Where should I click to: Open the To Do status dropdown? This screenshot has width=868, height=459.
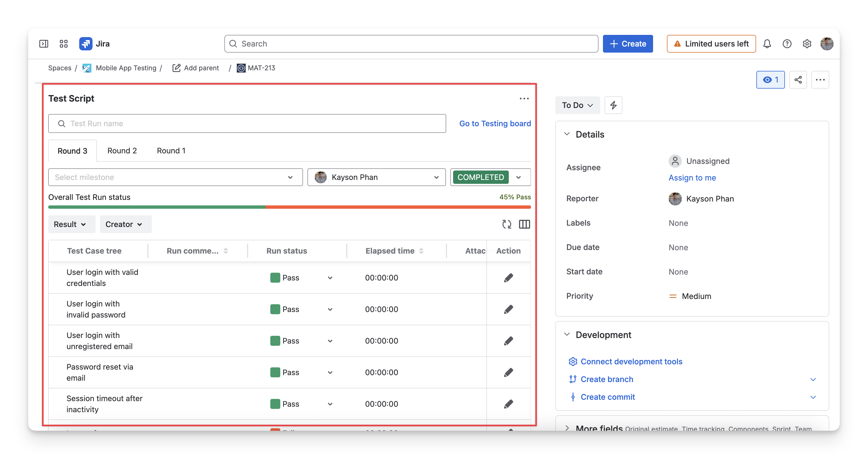[577, 105]
